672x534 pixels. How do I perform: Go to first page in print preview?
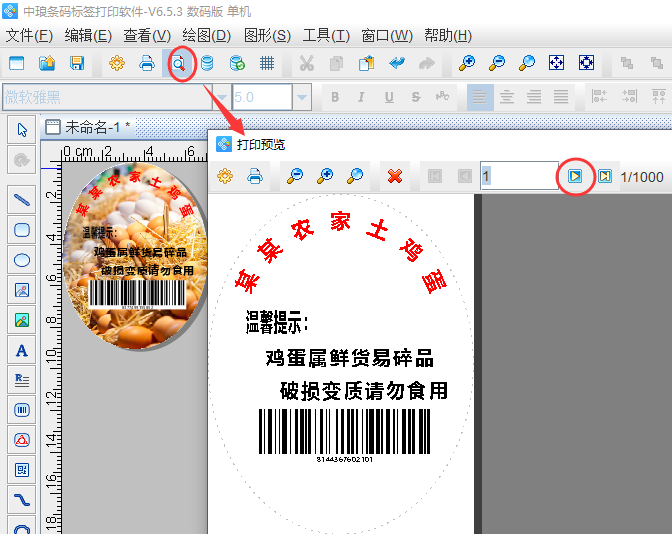coord(435,176)
